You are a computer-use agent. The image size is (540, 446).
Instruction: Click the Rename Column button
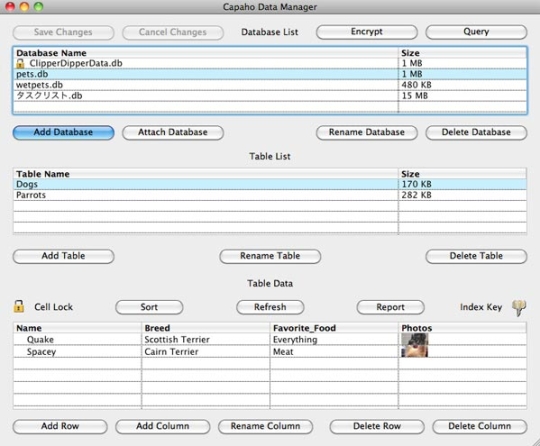click(265, 426)
